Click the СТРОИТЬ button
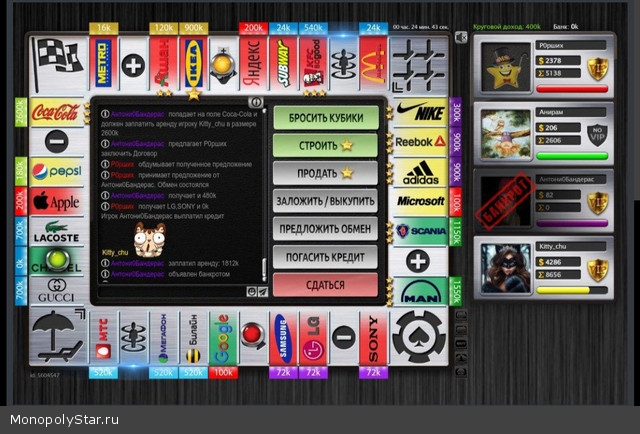This screenshot has width=640, height=434. point(326,145)
